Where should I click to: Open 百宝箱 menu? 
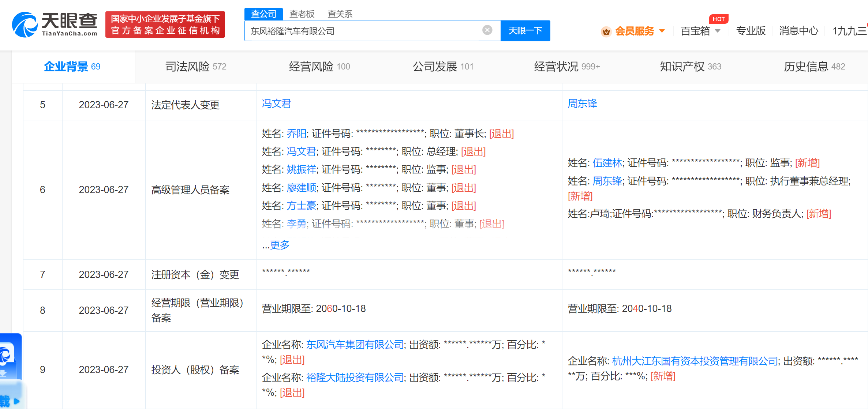pyautogui.click(x=695, y=31)
